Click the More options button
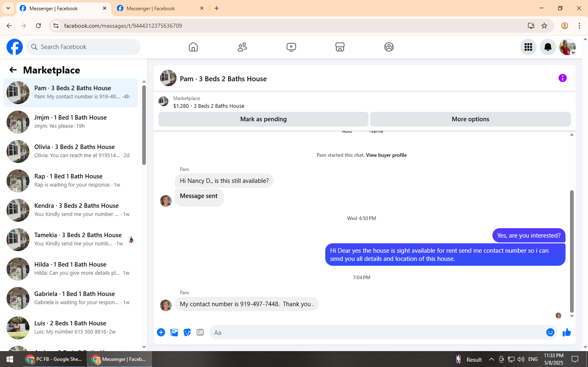The height and width of the screenshot is (367, 588). click(470, 119)
